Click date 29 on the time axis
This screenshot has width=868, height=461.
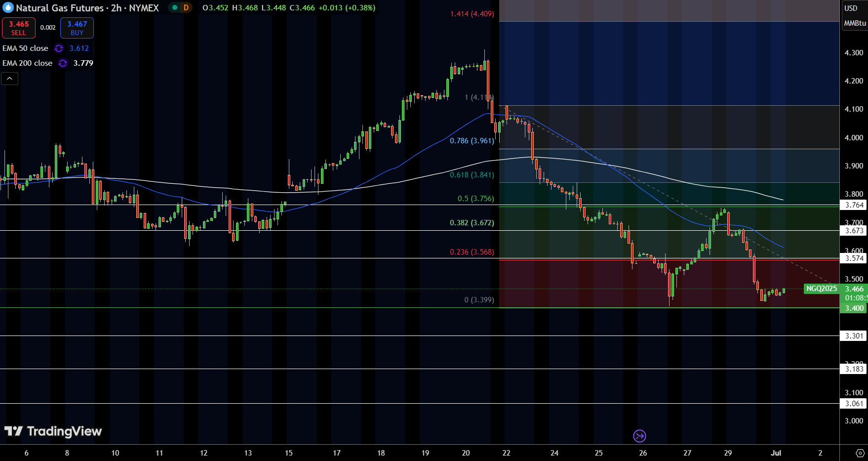(x=728, y=453)
